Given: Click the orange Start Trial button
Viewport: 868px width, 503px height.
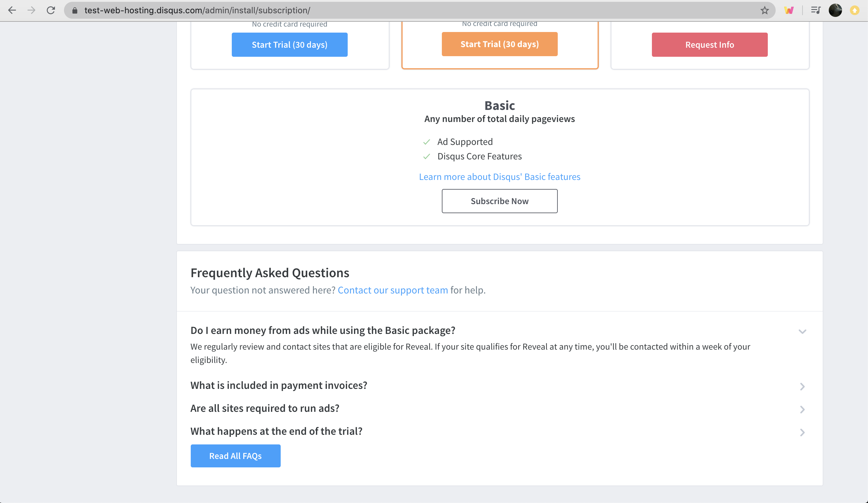Looking at the screenshot, I should point(499,44).
